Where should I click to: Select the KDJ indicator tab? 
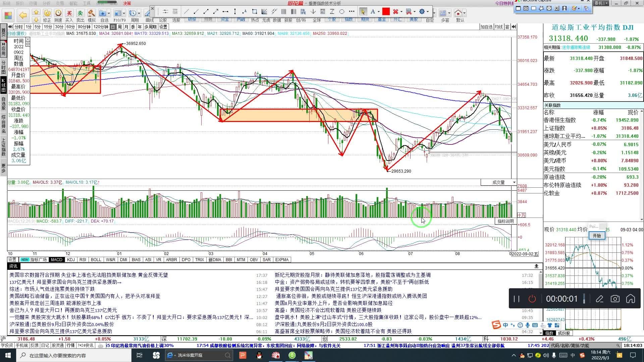[71, 260]
